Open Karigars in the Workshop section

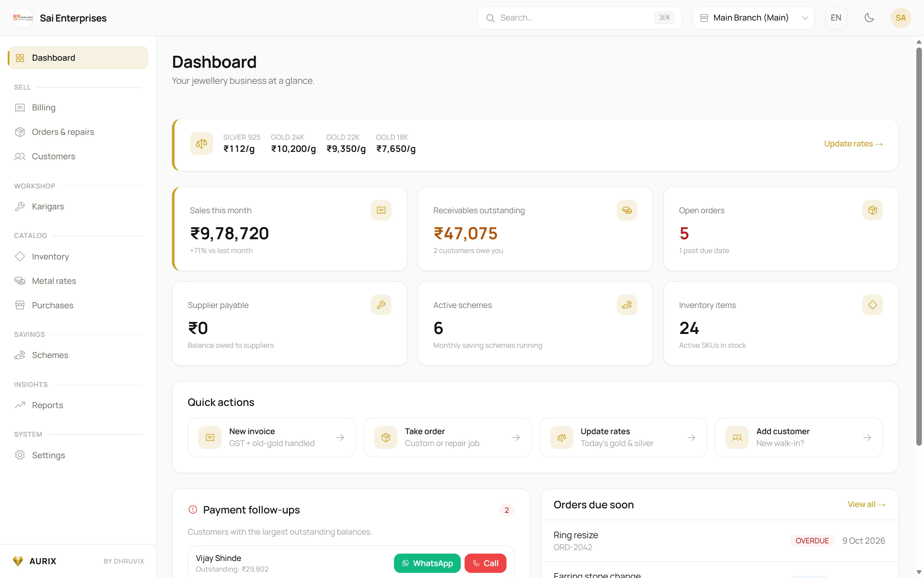tap(78, 206)
